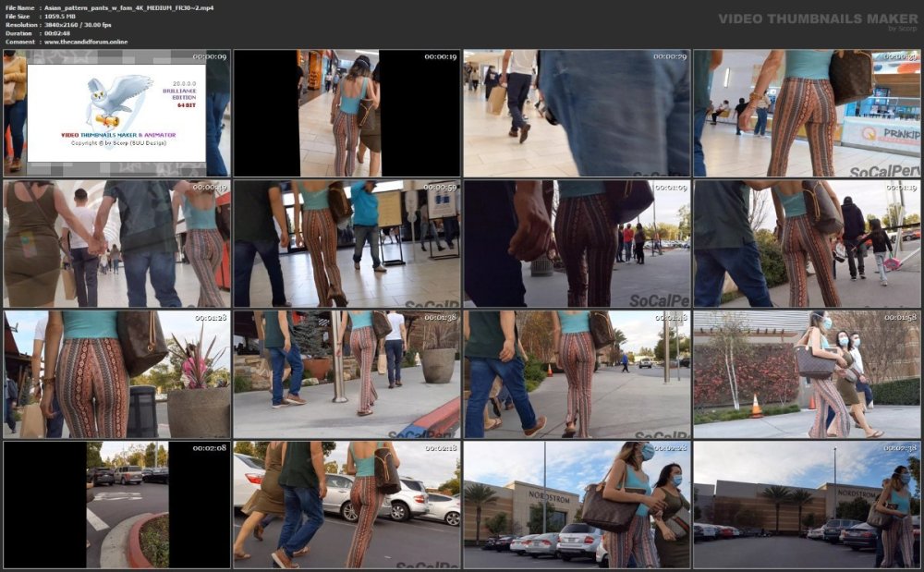Click the duration value 00:02:48
Screen dimensions: 924x572
[x=57, y=33]
